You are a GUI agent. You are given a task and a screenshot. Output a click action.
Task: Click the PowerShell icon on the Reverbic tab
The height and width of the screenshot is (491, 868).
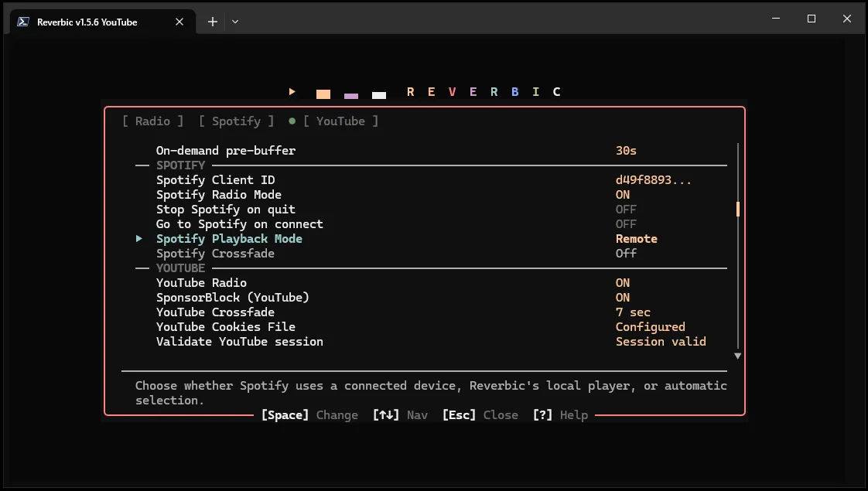point(22,22)
